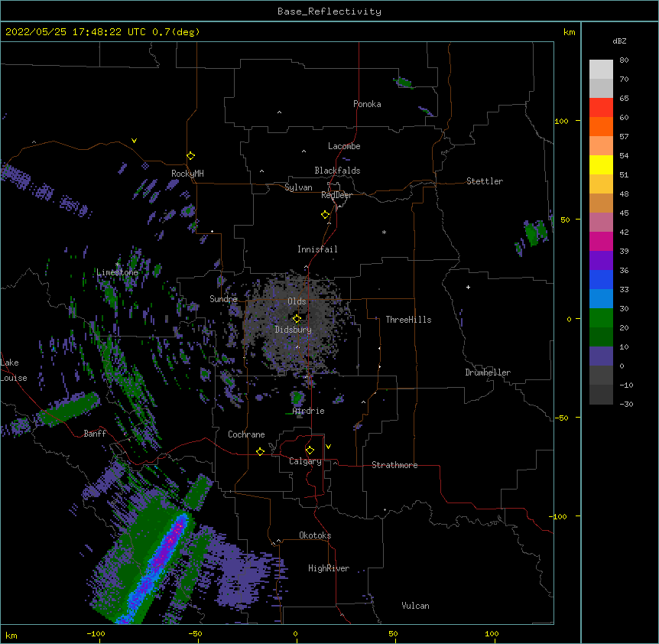The width and height of the screenshot is (659, 644).
Task: Click the Base_Reflectivity title text
Action: (x=329, y=11)
